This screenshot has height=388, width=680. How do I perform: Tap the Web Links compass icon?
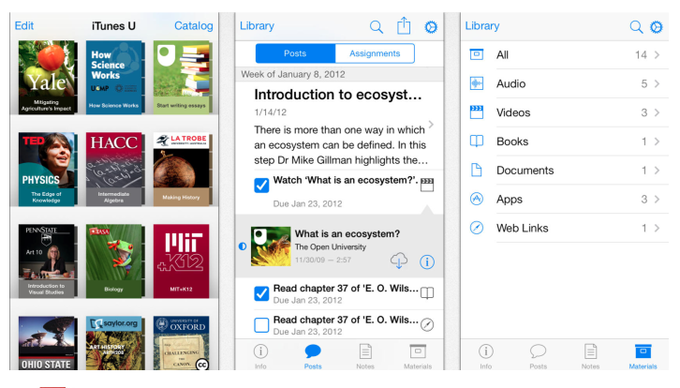click(477, 228)
